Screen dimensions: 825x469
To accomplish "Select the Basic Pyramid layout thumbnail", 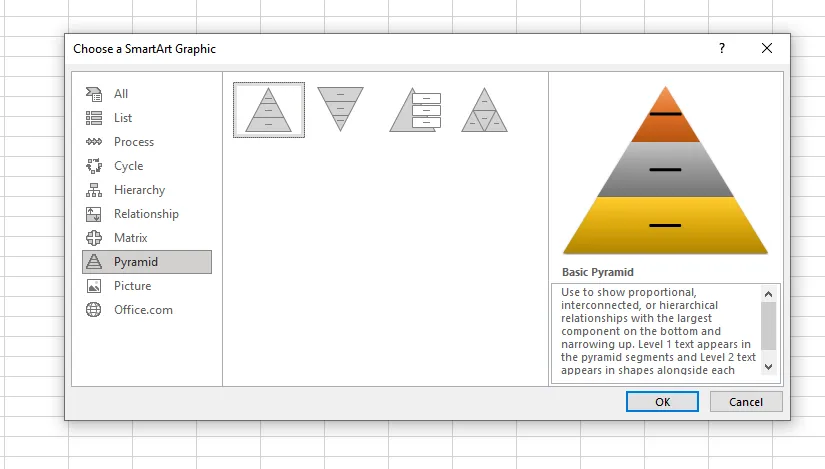I will coord(268,109).
